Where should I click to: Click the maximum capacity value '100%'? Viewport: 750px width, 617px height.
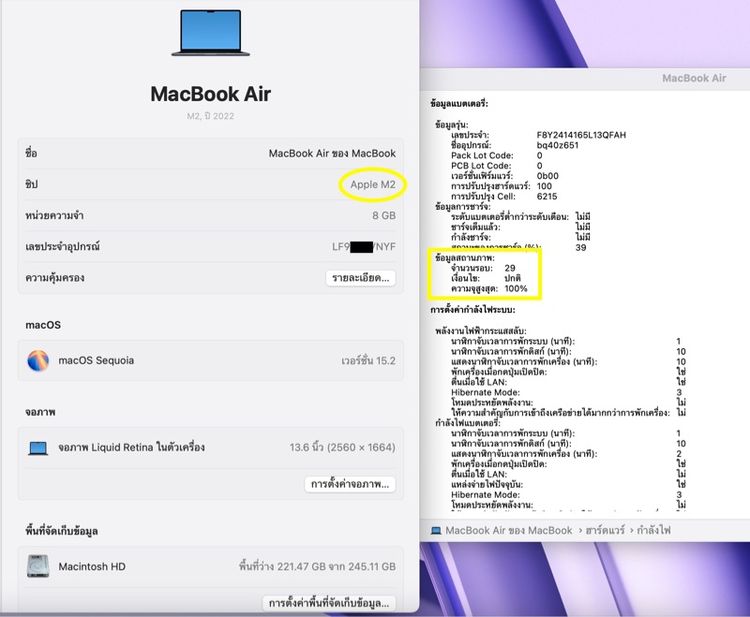click(516, 288)
